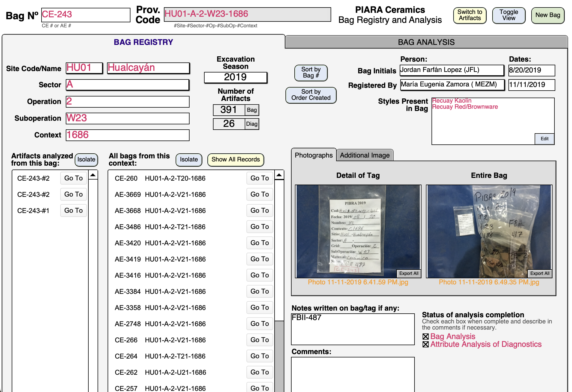Switch to the Additional Image tab
The image size is (572, 392).
[365, 155]
